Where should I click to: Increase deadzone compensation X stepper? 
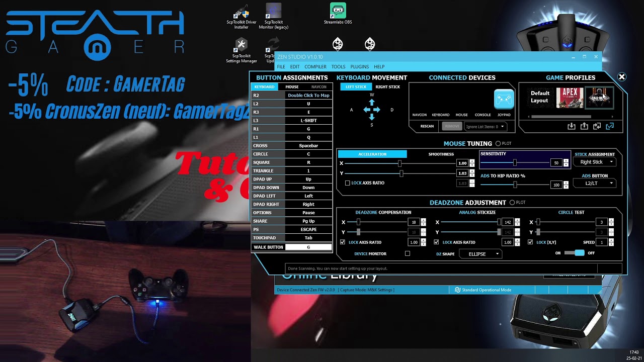point(424,220)
